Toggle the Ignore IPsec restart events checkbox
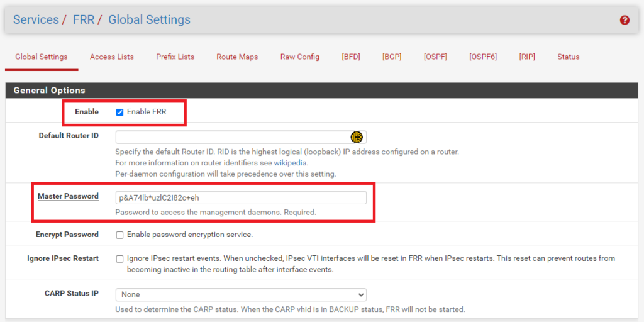644x322 pixels. click(x=119, y=258)
